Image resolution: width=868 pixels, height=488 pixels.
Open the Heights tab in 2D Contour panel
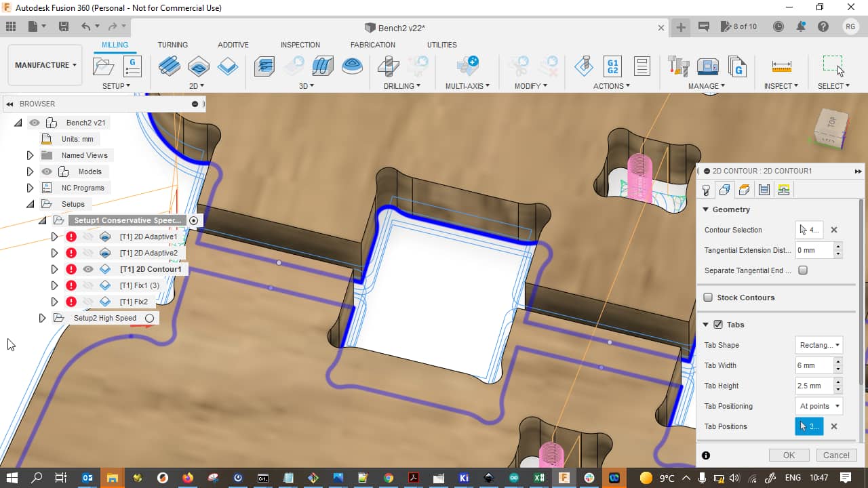pos(744,190)
